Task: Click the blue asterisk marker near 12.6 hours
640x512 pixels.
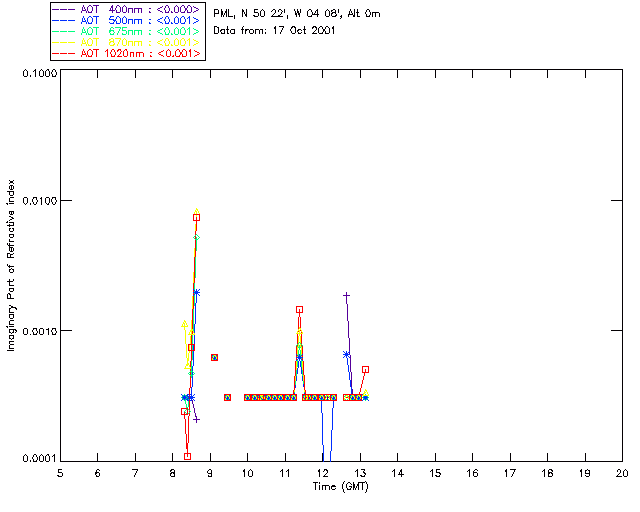Action: click(346, 354)
